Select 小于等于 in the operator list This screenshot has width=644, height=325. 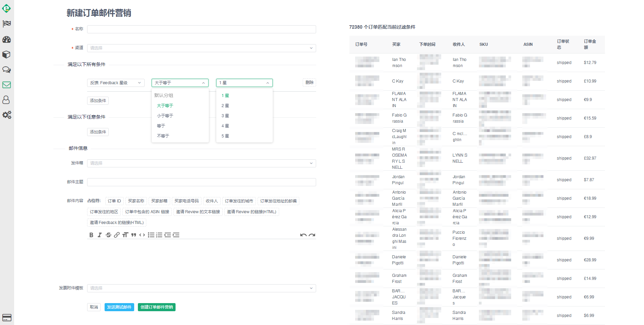pyautogui.click(x=180, y=116)
